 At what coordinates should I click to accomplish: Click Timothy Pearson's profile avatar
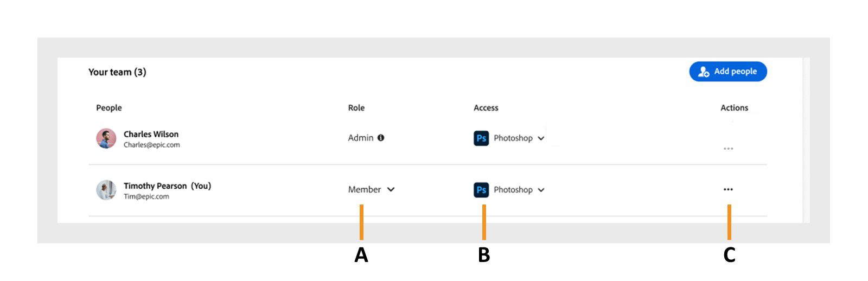(x=106, y=190)
